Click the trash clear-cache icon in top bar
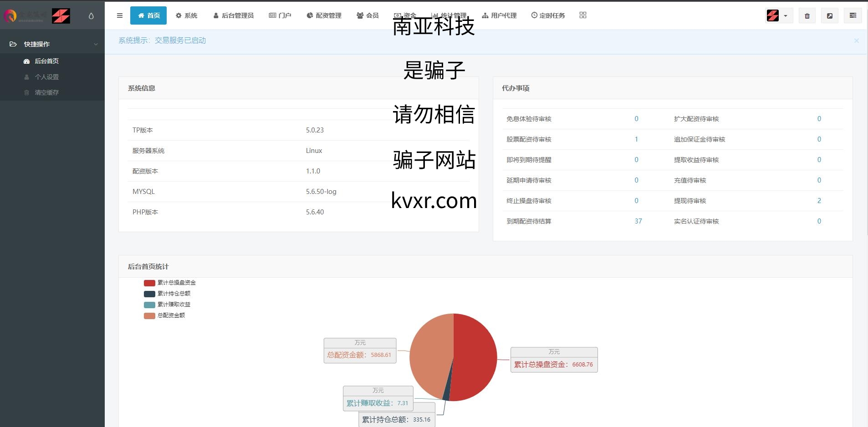 click(807, 16)
